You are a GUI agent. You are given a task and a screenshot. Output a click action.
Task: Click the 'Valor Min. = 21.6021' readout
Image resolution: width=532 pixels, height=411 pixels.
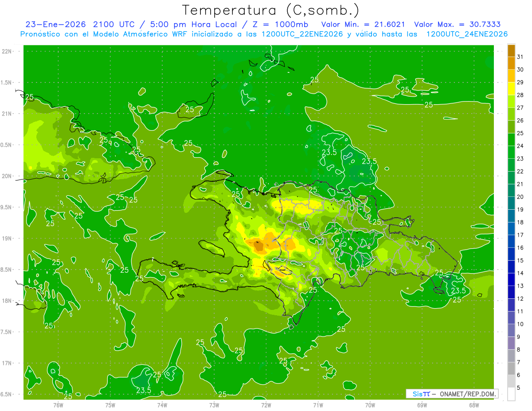[363, 24]
